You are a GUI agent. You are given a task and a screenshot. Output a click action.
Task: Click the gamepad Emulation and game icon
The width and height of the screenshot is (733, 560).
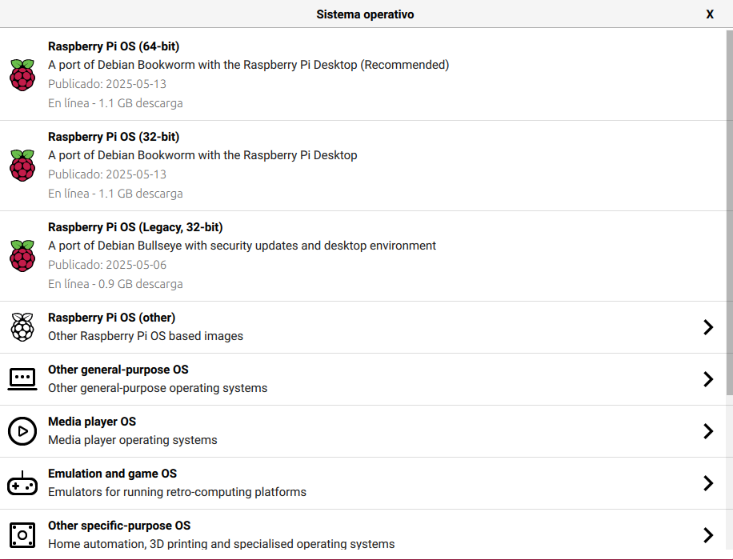click(22, 483)
